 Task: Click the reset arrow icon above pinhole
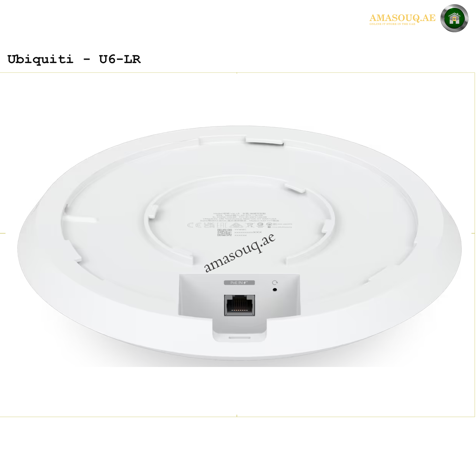pyautogui.click(x=275, y=283)
